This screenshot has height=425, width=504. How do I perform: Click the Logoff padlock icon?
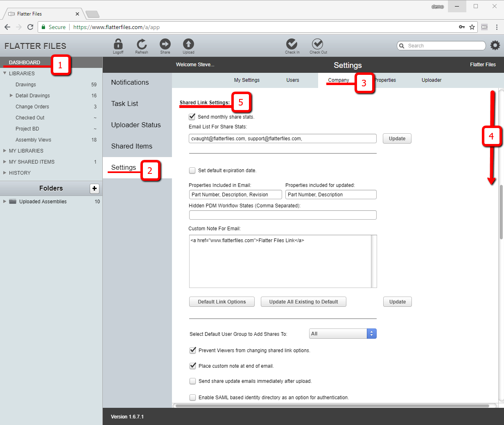118,44
